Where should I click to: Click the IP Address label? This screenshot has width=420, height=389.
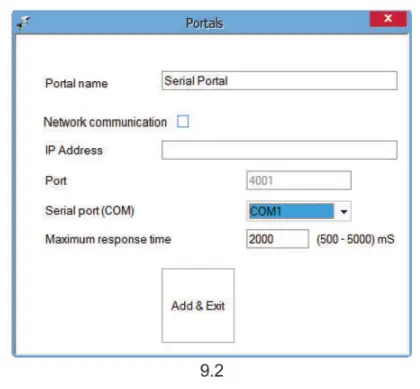click(x=74, y=150)
